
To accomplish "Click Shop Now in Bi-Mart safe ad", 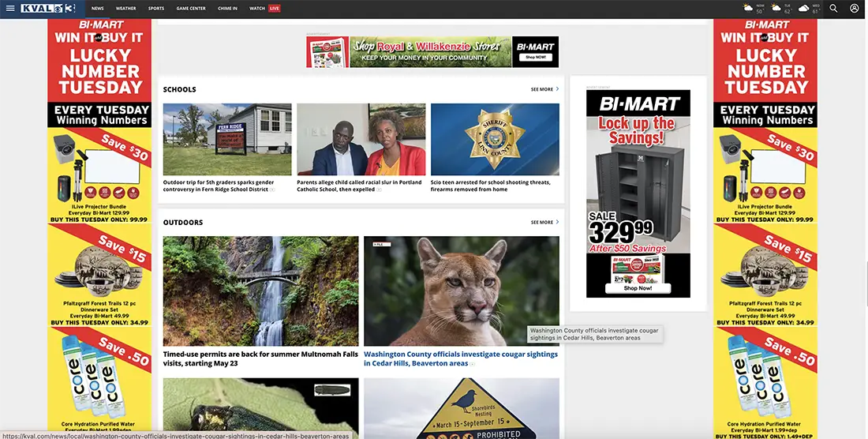I will point(638,288).
